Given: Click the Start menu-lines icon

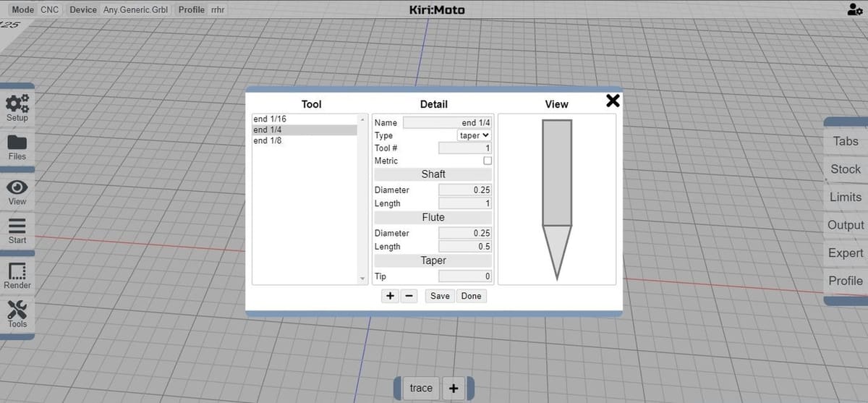Looking at the screenshot, I should [x=17, y=226].
